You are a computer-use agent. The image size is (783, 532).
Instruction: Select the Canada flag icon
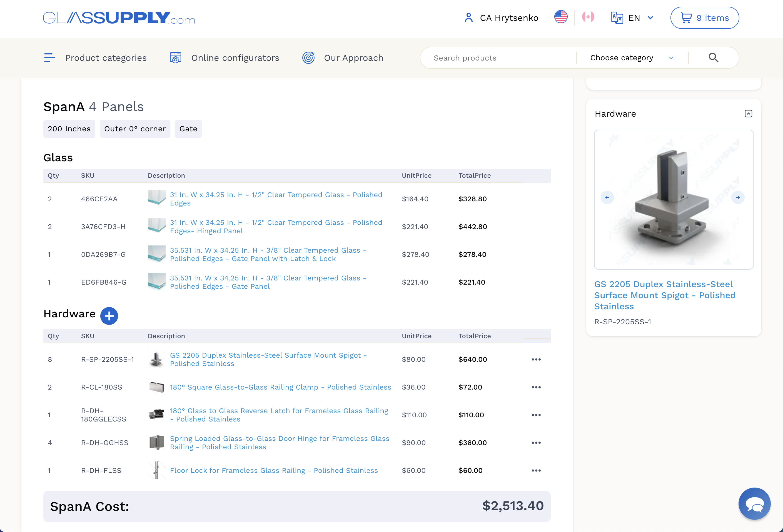tap(588, 17)
